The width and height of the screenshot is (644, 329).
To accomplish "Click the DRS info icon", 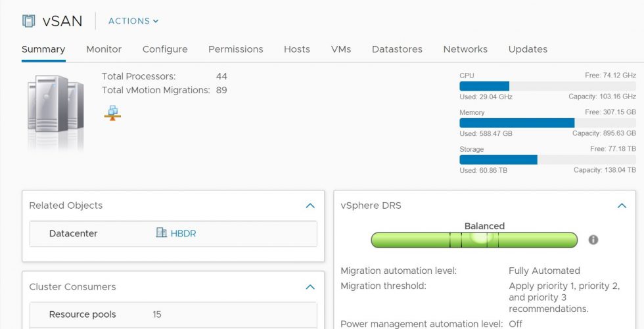I will pyautogui.click(x=593, y=240).
